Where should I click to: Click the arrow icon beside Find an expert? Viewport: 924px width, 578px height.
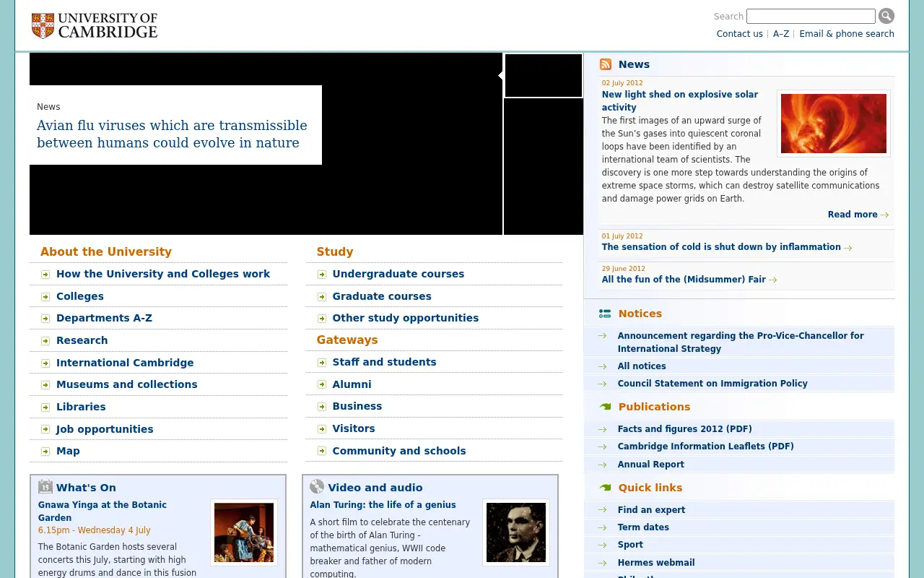[602, 510]
